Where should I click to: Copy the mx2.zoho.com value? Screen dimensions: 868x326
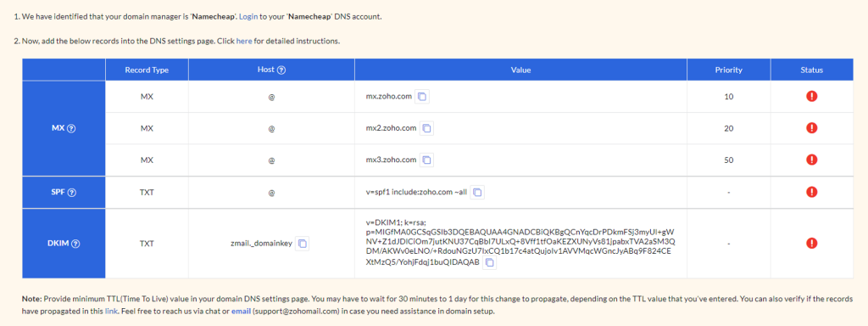(427, 128)
